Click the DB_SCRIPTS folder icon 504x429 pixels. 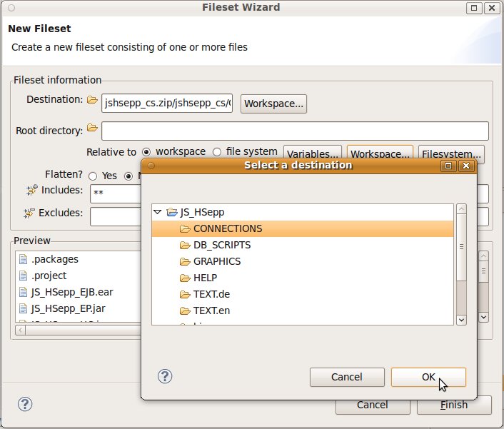pyautogui.click(x=185, y=245)
